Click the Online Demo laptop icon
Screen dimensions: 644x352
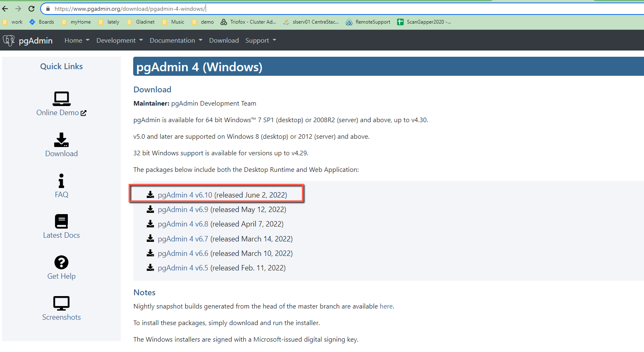pyautogui.click(x=62, y=99)
